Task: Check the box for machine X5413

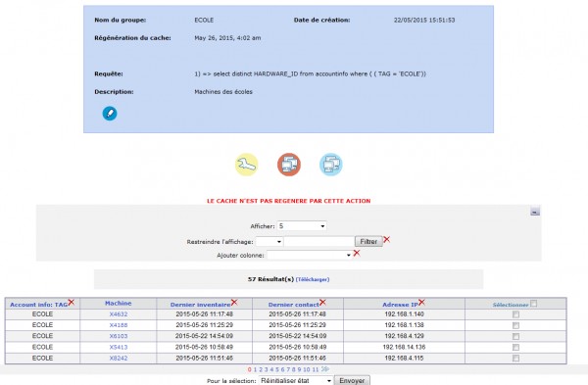Action: [x=516, y=348]
